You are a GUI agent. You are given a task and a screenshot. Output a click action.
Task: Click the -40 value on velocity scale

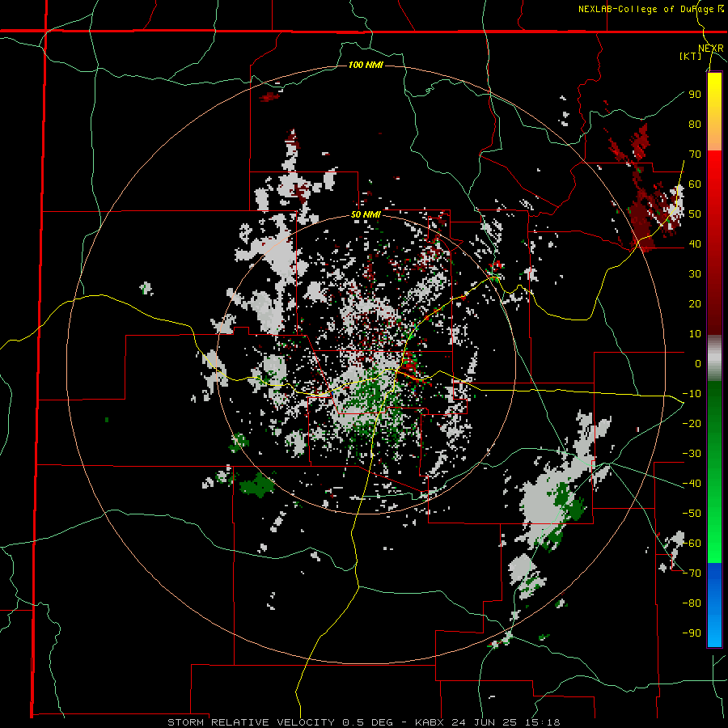pyautogui.click(x=692, y=484)
